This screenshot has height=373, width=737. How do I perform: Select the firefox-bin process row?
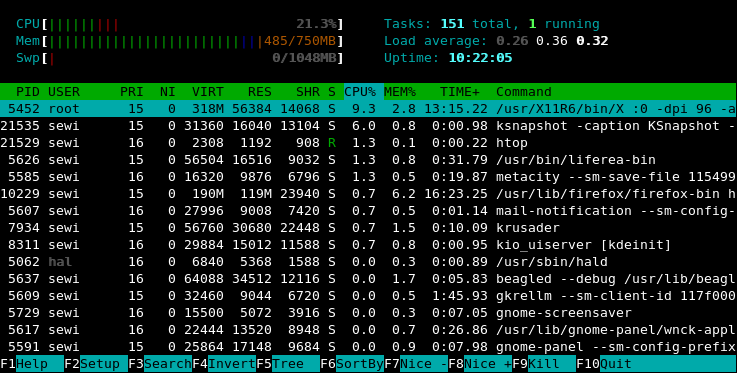click(368, 194)
